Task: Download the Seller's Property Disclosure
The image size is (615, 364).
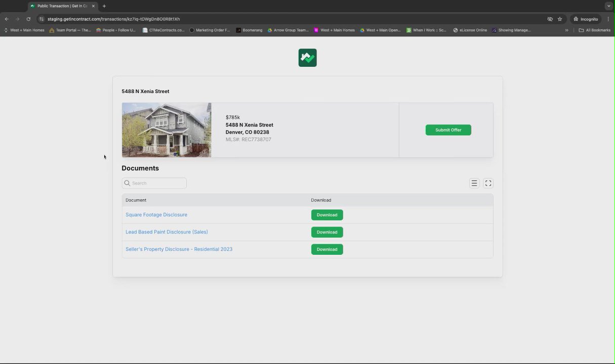Action: coord(327,249)
